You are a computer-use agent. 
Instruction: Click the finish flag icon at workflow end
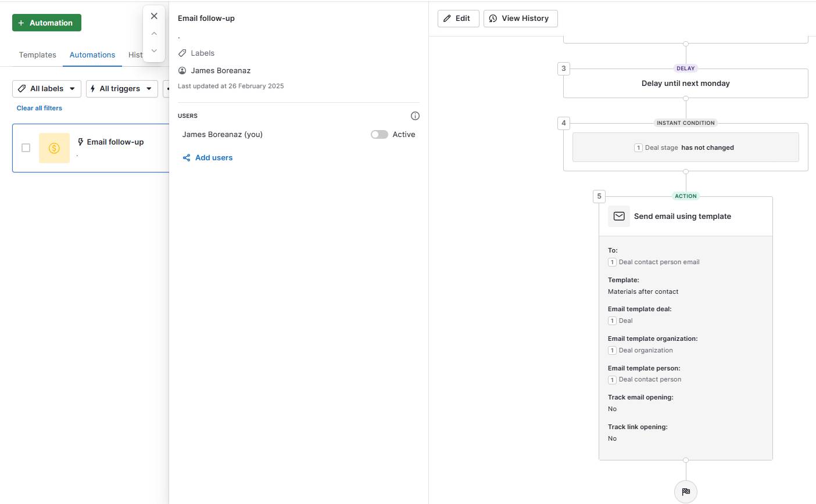click(686, 492)
